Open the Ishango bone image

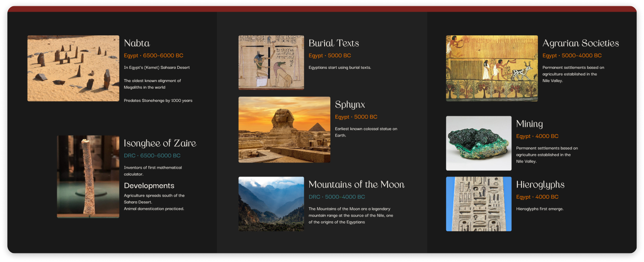click(x=88, y=176)
